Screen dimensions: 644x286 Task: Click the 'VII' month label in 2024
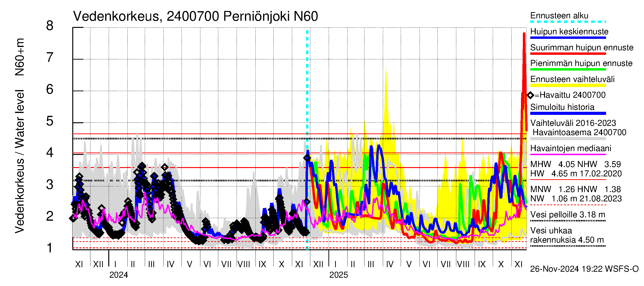pyautogui.click(x=226, y=264)
